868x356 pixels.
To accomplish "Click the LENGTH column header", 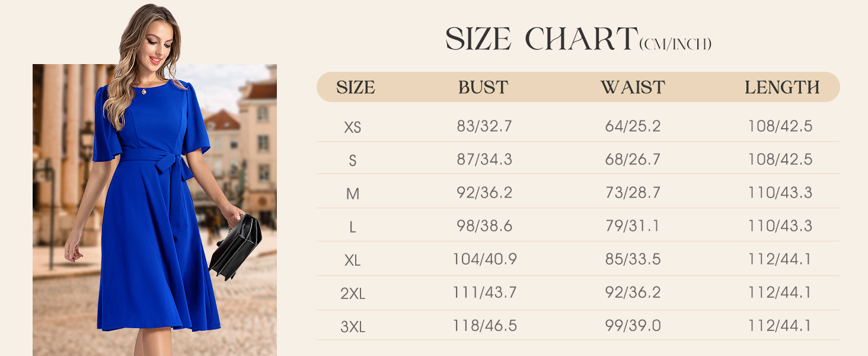I will pyautogui.click(x=782, y=88).
